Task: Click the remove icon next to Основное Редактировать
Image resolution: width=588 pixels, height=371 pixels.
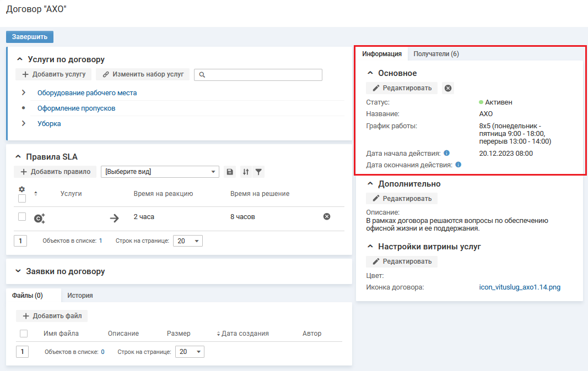Action: (x=448, y=88)
